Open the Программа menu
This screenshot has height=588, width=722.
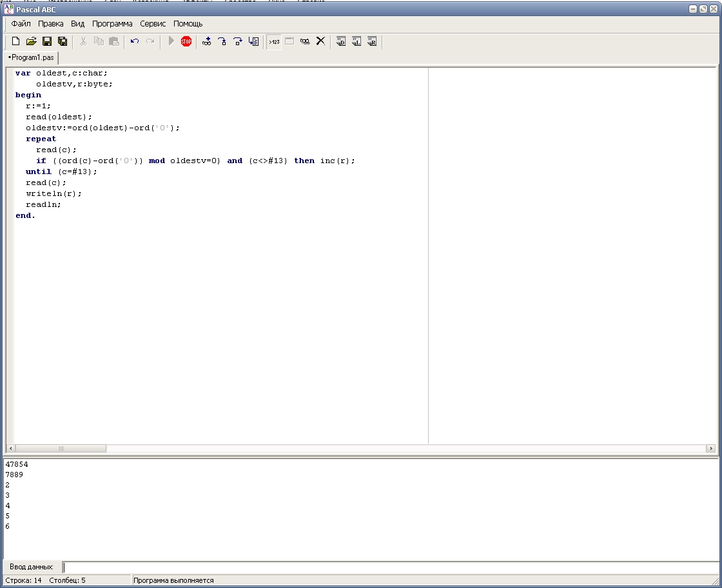coord(112,24)
